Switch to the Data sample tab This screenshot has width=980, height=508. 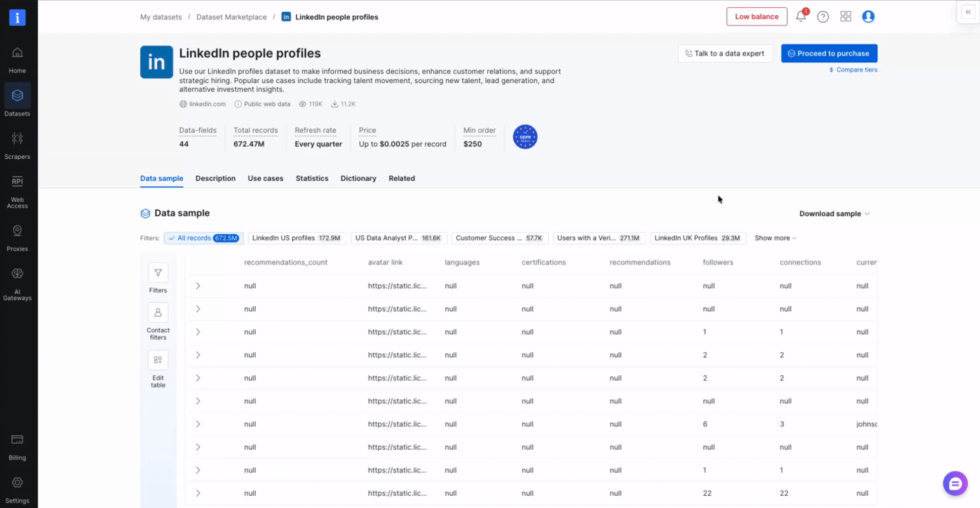point(162,178)
